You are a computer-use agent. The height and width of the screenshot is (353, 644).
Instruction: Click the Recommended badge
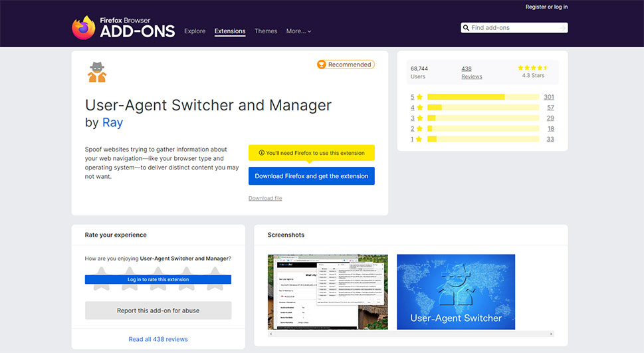(346, 64)
